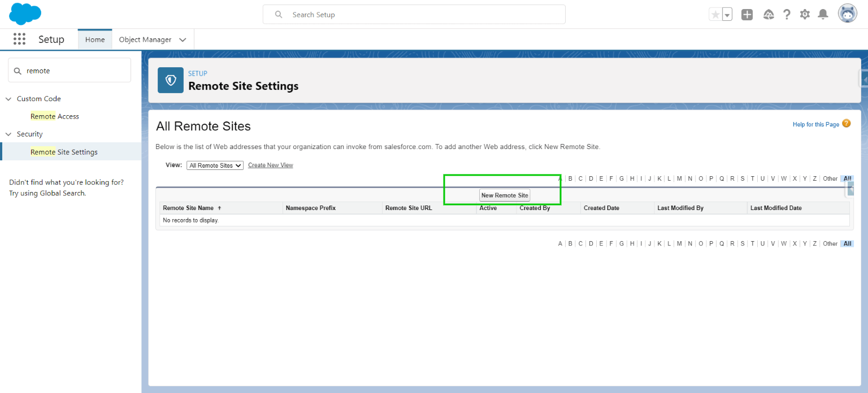Open the Setup gear icon
Image resolution: width=868 pixels, height=393 pixels.
805,14
